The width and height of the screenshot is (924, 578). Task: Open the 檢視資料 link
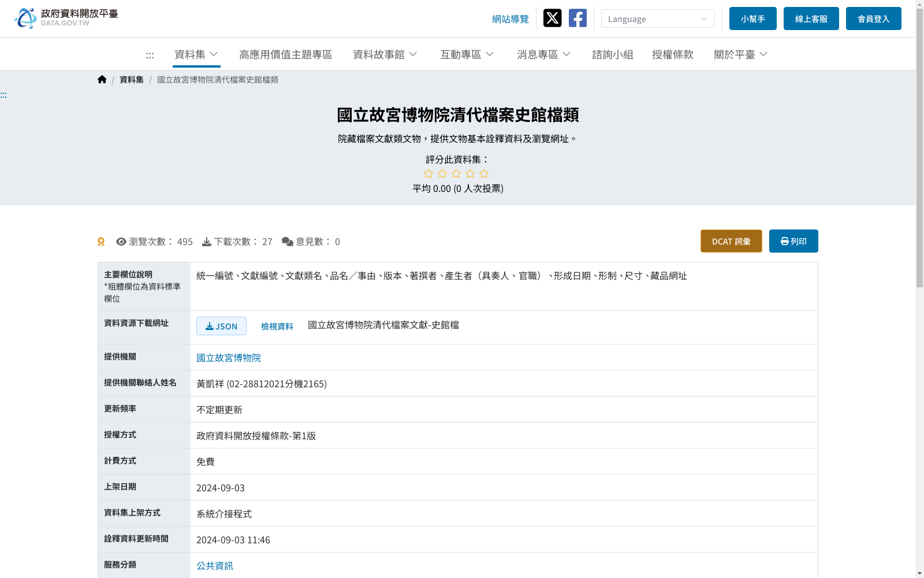pyautogui.click(x=277, y=327)
